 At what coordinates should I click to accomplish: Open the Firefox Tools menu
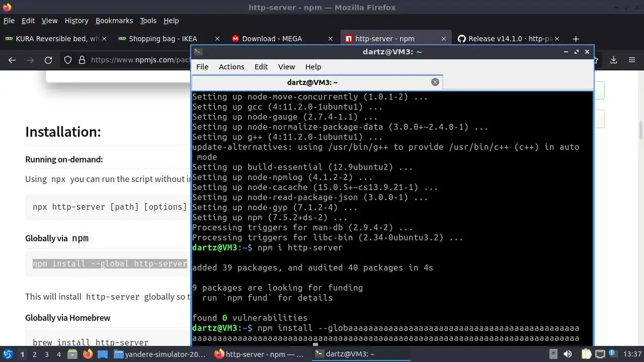point(148,21)
